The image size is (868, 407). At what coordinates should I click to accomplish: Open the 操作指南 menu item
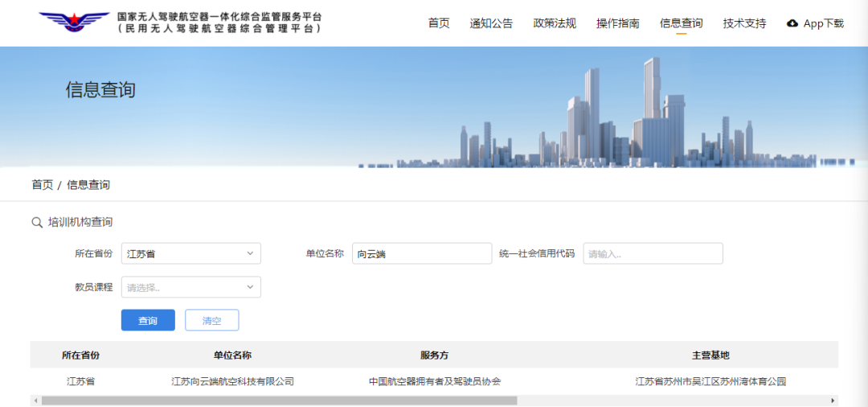pos(618,23)
